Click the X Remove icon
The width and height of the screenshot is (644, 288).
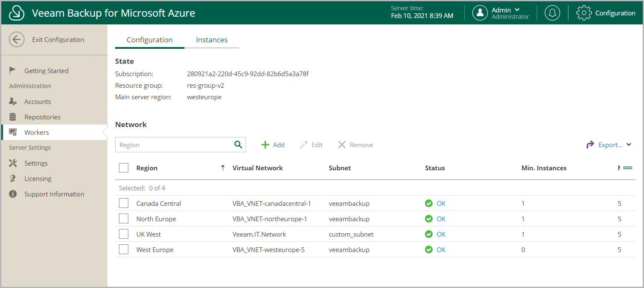tap(342, 145)
